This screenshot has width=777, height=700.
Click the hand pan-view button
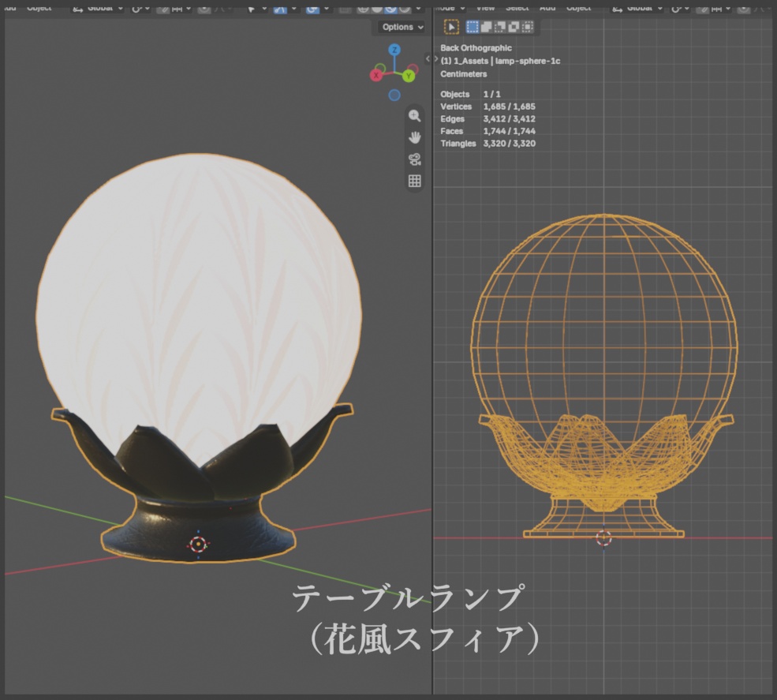415,137
